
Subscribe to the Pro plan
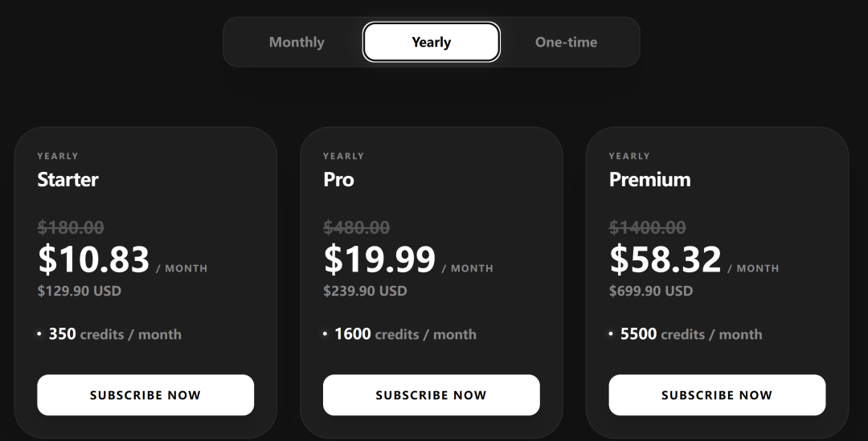(432, 395)
